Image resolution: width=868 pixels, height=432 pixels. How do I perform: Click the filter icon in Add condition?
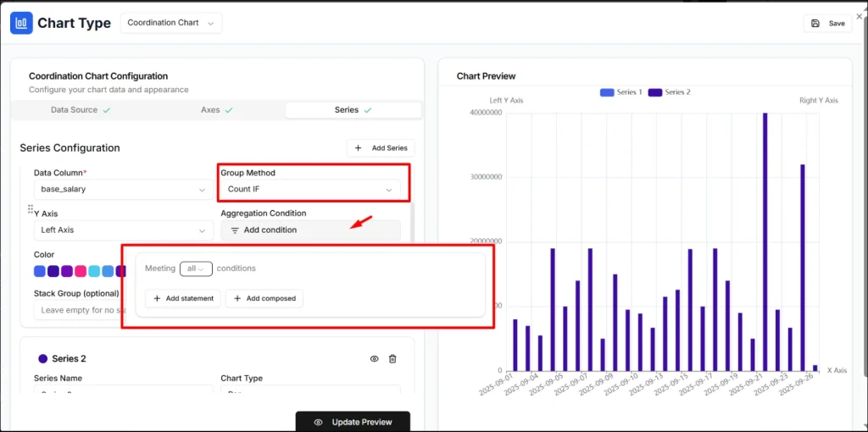[x=235, y=230]
